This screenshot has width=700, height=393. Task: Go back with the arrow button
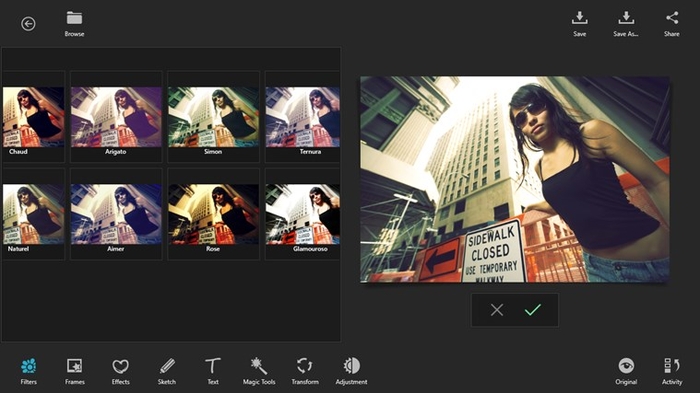28,24
